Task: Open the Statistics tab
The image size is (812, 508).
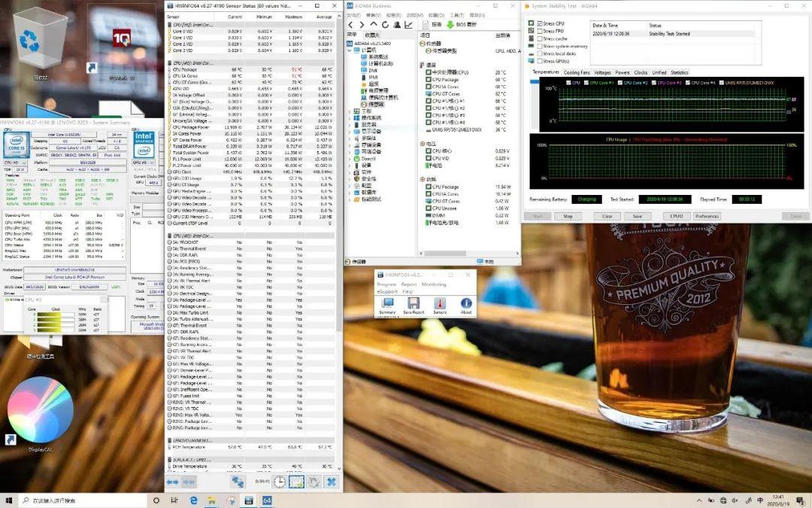Action: [x=680, y=72]
